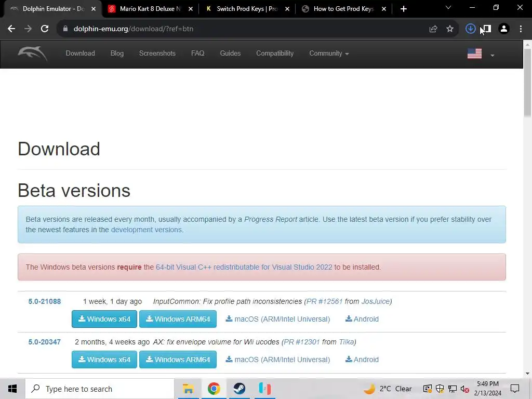Image resolution: width=532 pixels, height=399 pixels.
Task: Close the How to Get Prod Keys tab
Action: point(384,9)
